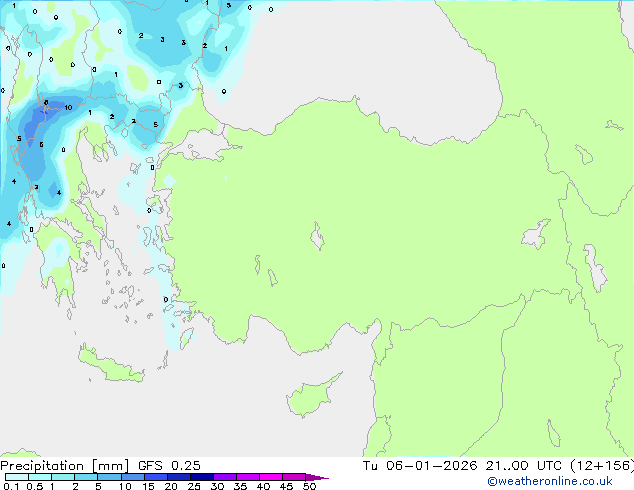Click the '35' legend scale label
Screen dimensions: 634x490
pyautogui.click(x=240, y=486)
